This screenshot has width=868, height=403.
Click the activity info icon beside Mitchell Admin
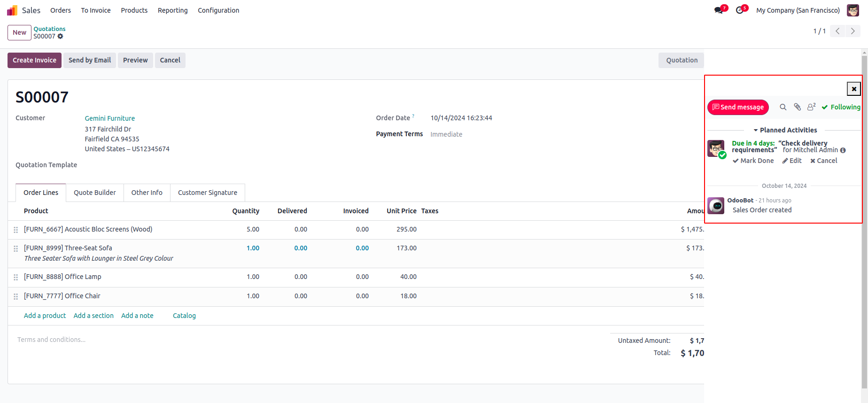(843, 150)
